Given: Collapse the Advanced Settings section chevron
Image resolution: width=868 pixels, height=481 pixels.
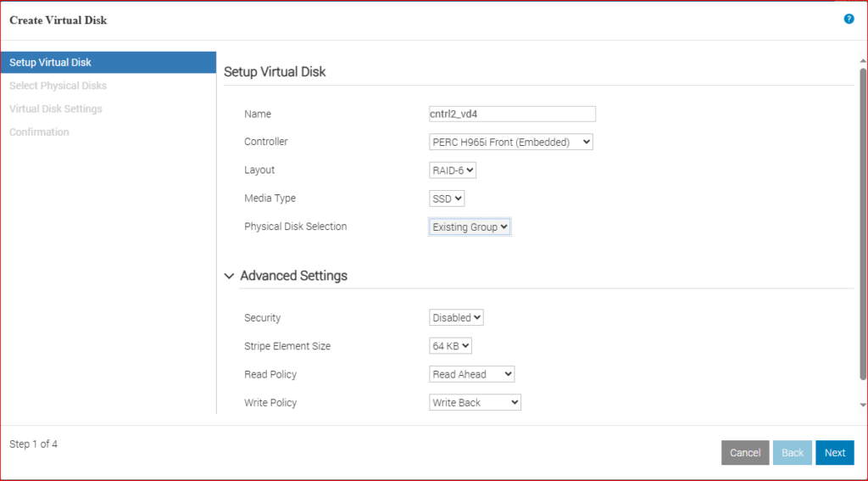Looking at the screenshot, I should [229, 276].
